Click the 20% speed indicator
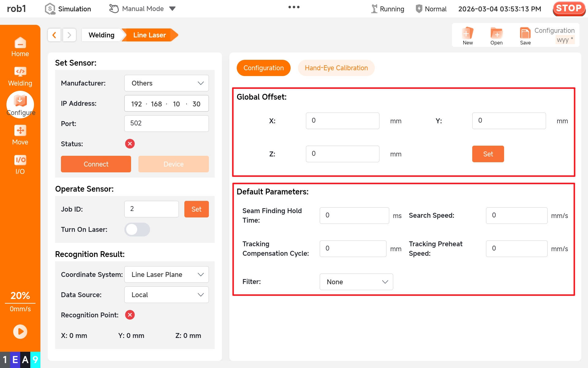The width and height of the screenshot is (588, 368). [x=20, y=295]
